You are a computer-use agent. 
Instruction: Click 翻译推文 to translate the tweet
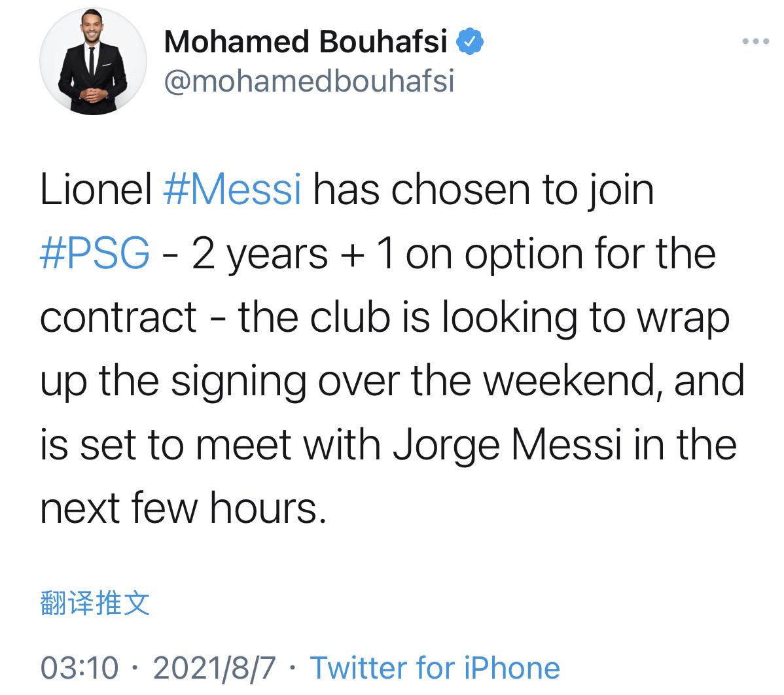96,603
